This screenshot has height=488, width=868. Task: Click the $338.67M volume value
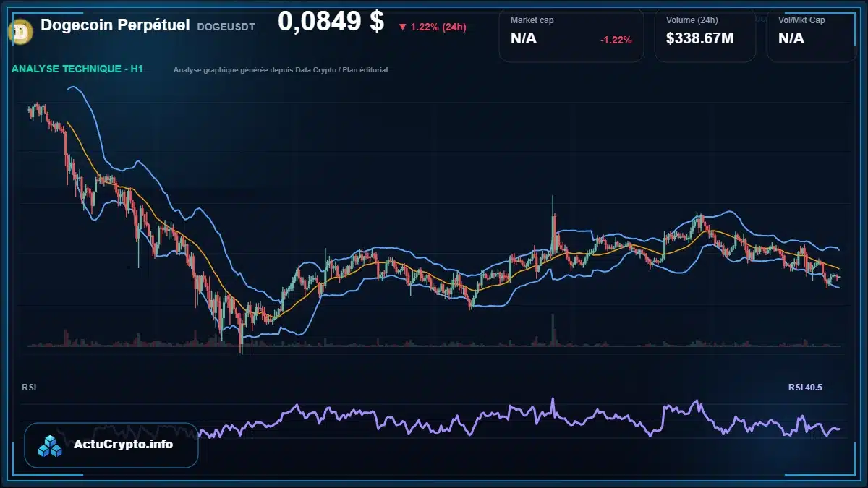699,38
